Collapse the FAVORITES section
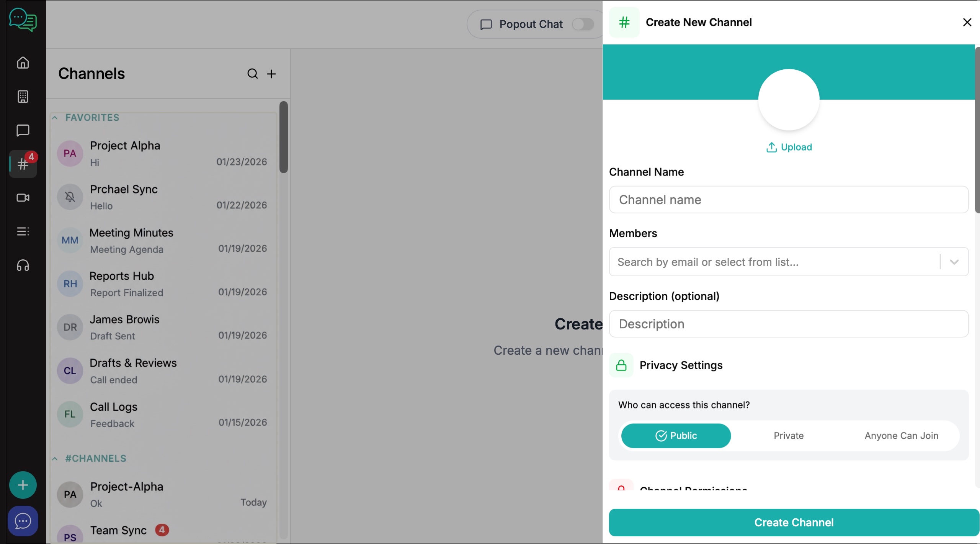 [x=55, y=118]
